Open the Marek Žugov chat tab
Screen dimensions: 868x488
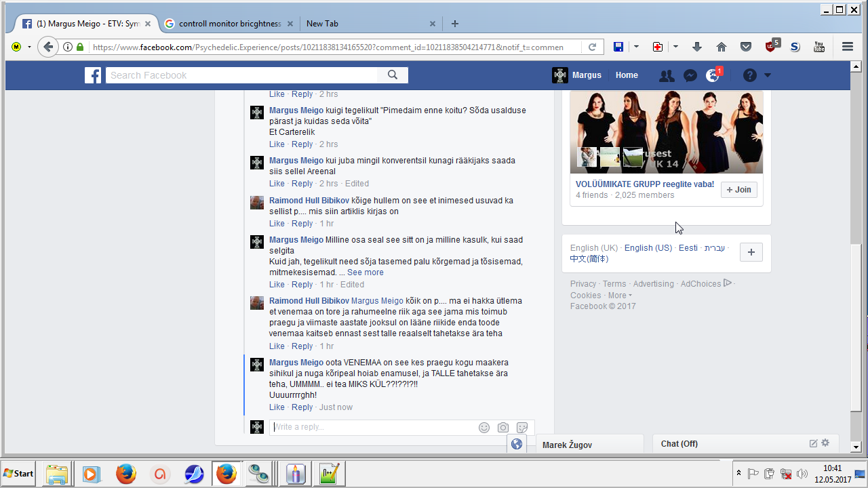589,445
